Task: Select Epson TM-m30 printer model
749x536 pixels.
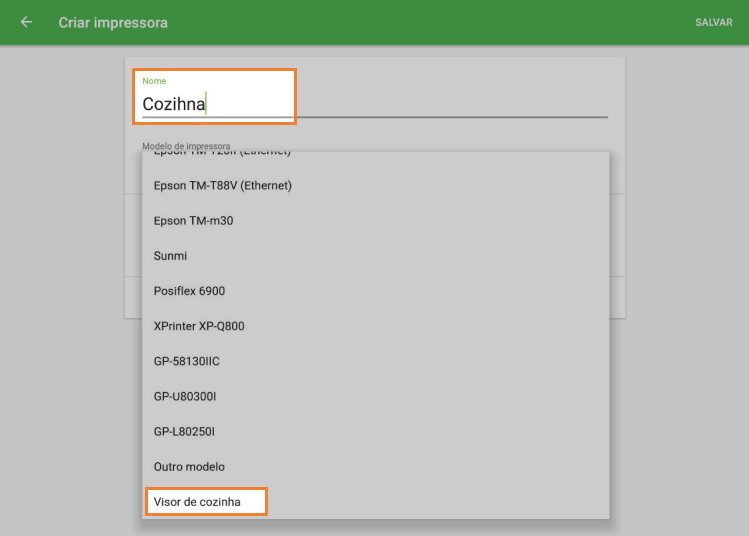Action: coord(193,220)
